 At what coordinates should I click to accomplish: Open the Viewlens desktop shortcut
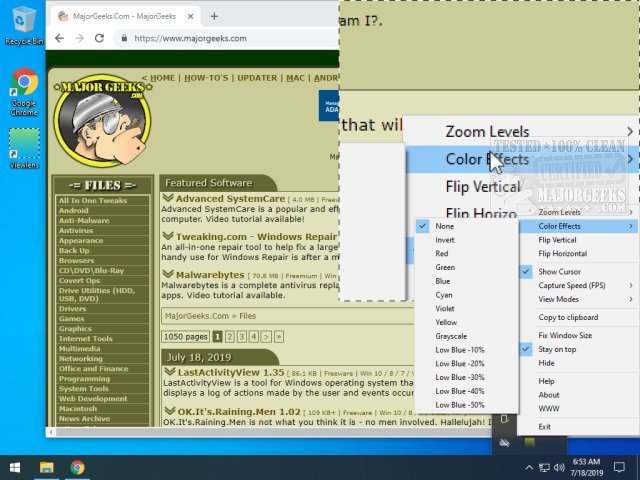tap(24, 148)
